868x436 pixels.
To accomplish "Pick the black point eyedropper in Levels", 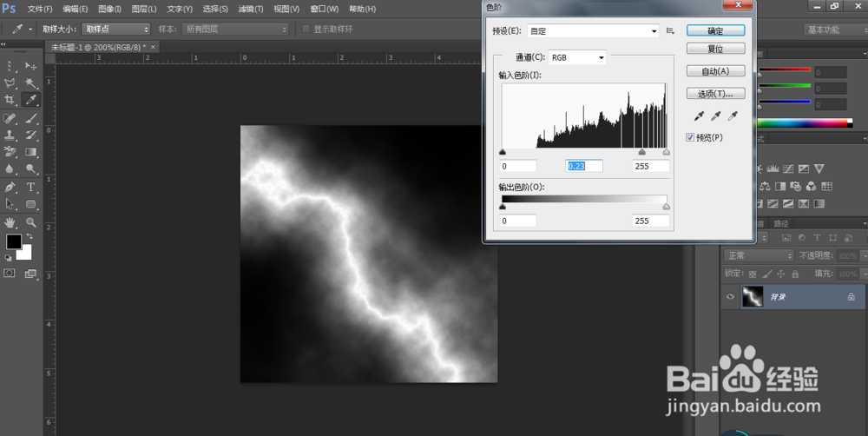I will tap(700, 116).
